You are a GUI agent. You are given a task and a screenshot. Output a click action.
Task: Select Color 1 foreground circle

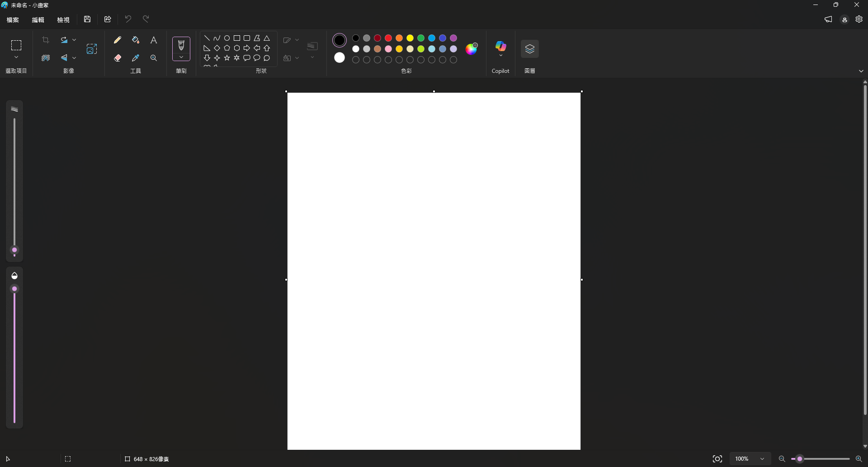(340, 40)
